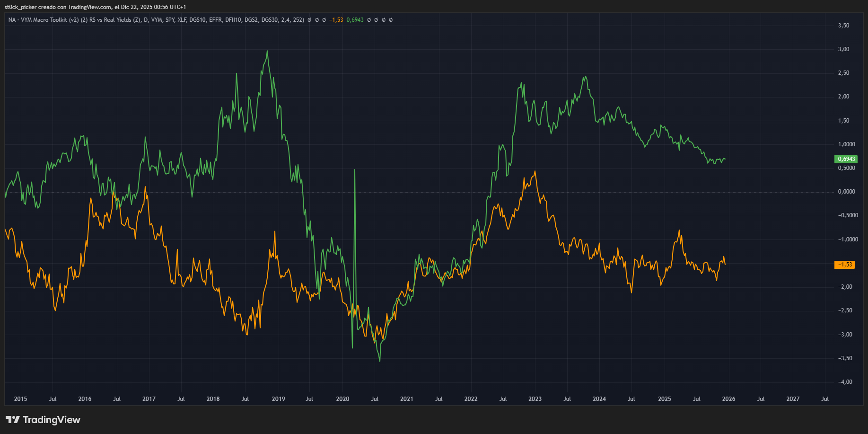The width and height of the screenshot is (868, 434).
Task: Open the time axis by clicking the 2026 label
Action: 728,399
